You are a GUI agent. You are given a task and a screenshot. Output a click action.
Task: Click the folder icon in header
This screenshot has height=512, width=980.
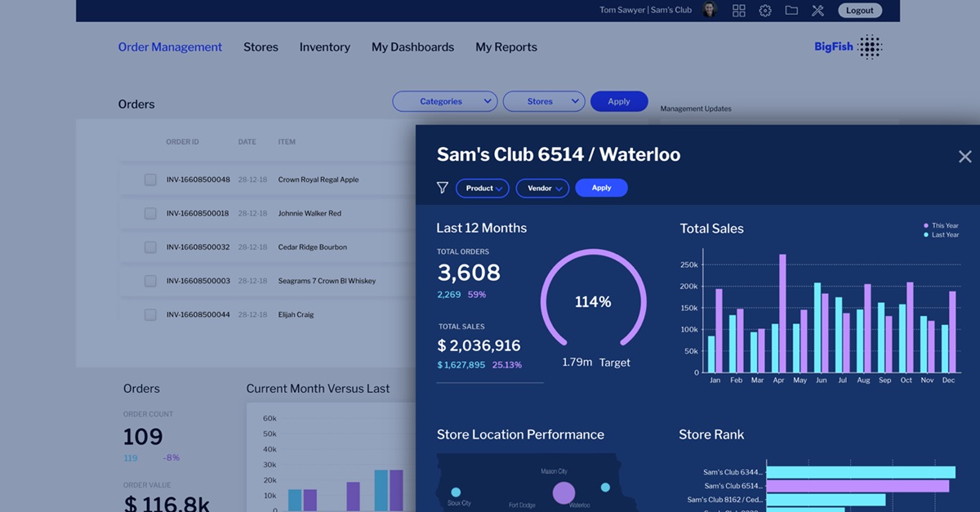tap(791, 11)
